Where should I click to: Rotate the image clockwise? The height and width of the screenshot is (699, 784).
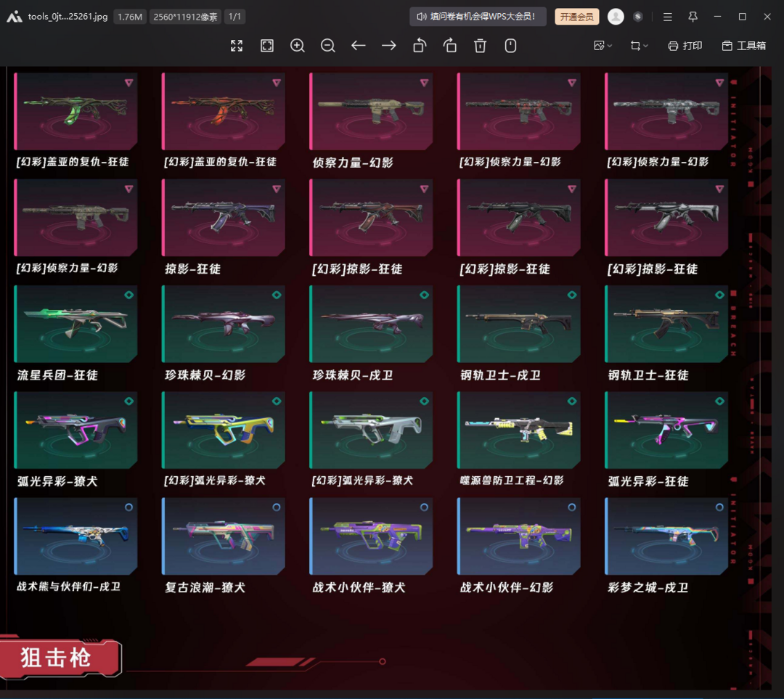450,46
